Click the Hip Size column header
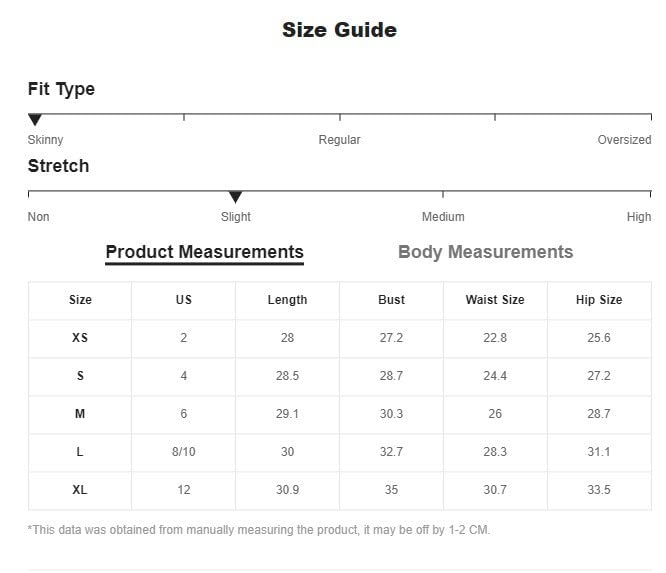Image resolution: width=666 pixels, height=573 pixels. 599,300
